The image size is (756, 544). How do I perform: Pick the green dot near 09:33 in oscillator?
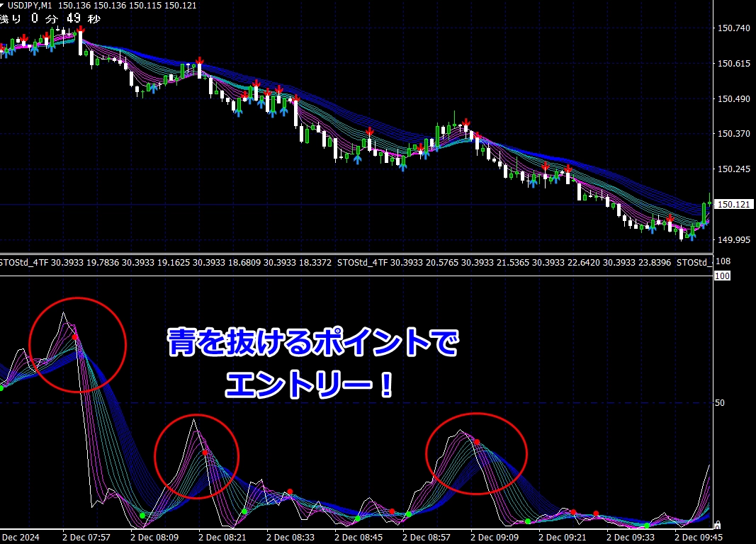click(x=647, y=526)
